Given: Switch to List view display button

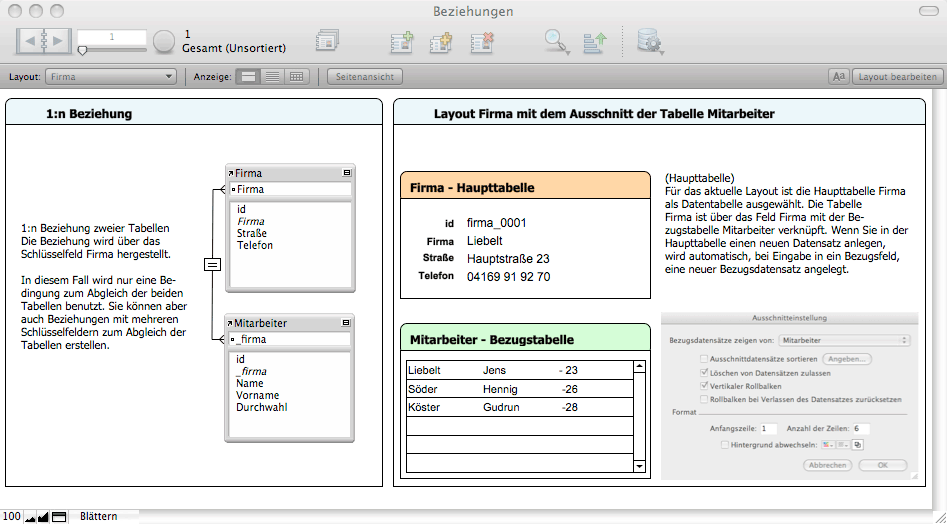Looking at the screenshot, I should click(x=272, y=76).
